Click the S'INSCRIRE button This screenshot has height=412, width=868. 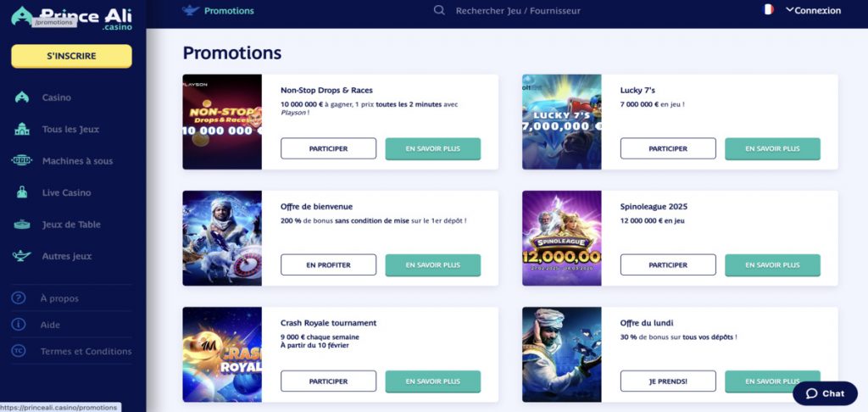pos(71,56)
